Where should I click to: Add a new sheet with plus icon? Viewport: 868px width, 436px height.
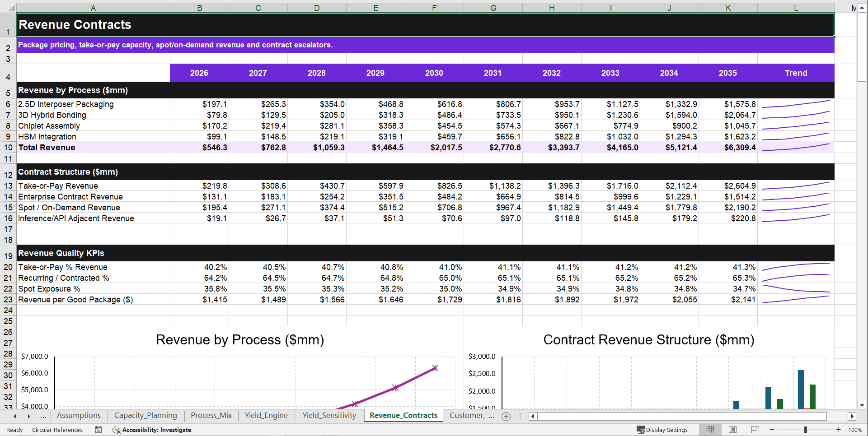click(x=506, y=417)
